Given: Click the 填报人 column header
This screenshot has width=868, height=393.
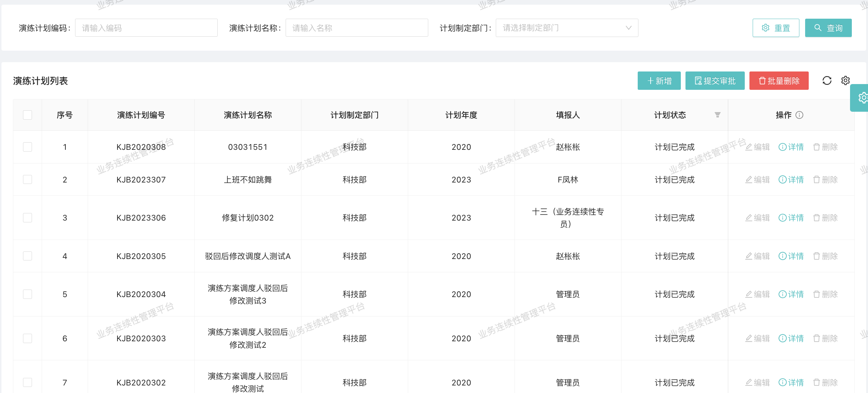Looking at the screenshot, I should (x=568, y=115).
